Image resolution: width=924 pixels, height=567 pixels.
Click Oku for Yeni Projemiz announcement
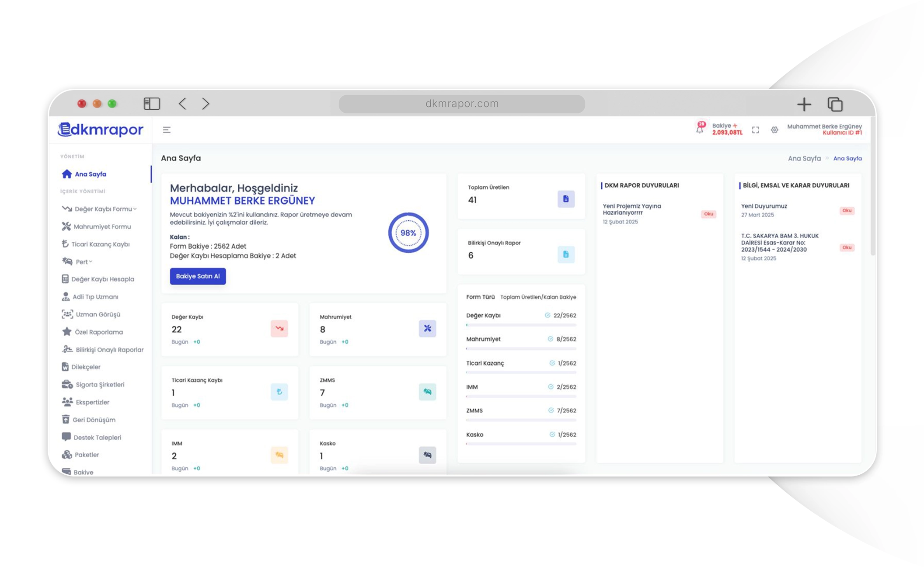[708, 214]
